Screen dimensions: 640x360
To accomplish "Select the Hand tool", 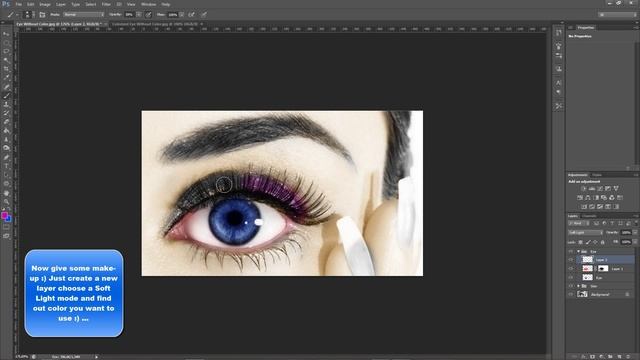I will (6, 192).
